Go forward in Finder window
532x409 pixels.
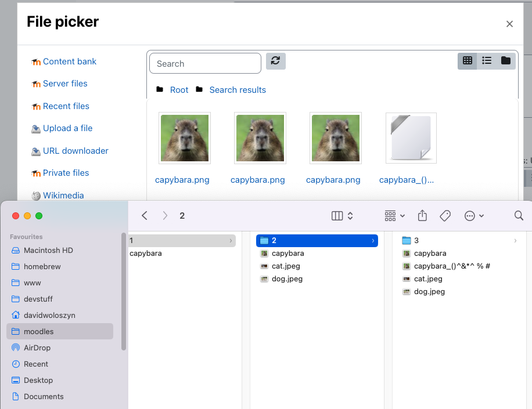(165, 215)
